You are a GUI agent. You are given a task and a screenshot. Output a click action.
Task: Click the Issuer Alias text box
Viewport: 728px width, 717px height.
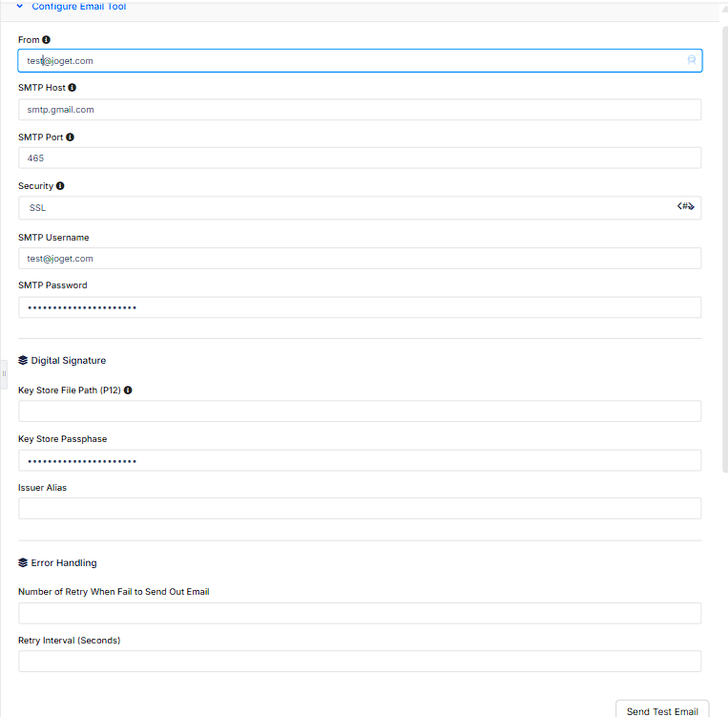(360, 509)
